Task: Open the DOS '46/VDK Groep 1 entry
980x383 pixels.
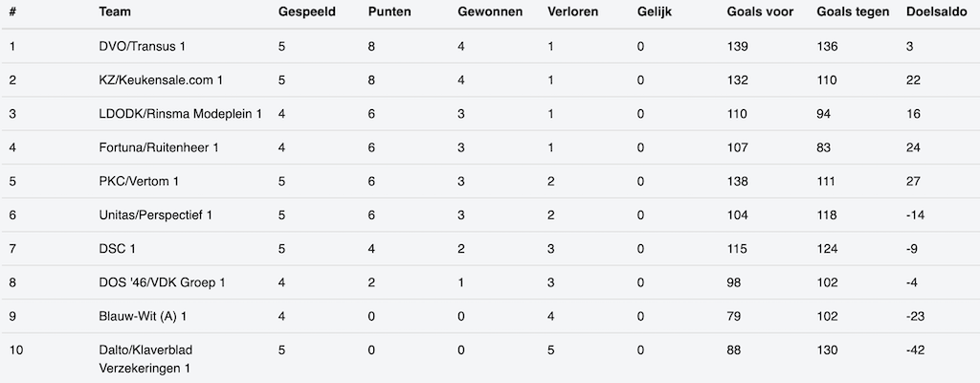Action: 162,282
